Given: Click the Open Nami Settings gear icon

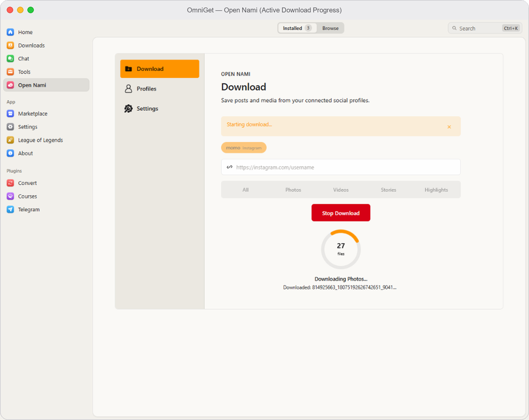Looking at the screenshot, I should click(x=129, y=108).
